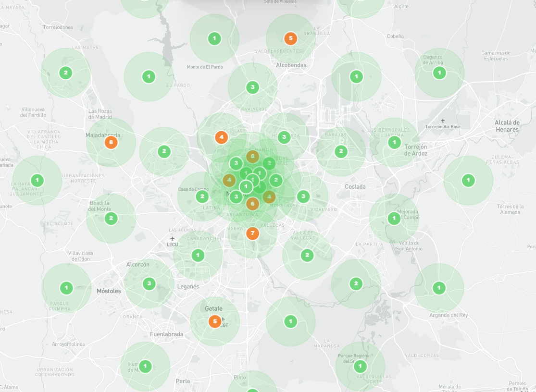Open the orange 5 cluster at Valdelasfuentes
536x392 pixels.
point(290,38)
